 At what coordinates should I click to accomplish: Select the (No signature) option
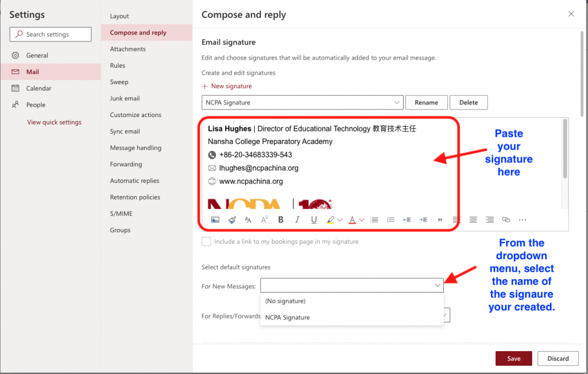285,301
